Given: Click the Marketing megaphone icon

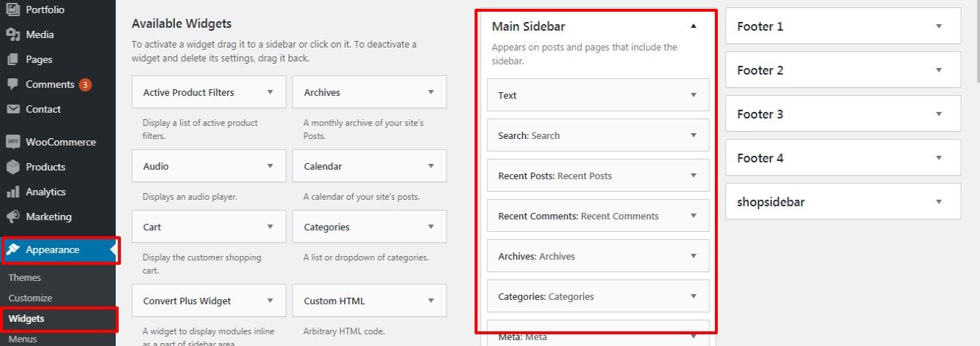Looking at the screenshot, I should 12,217.
